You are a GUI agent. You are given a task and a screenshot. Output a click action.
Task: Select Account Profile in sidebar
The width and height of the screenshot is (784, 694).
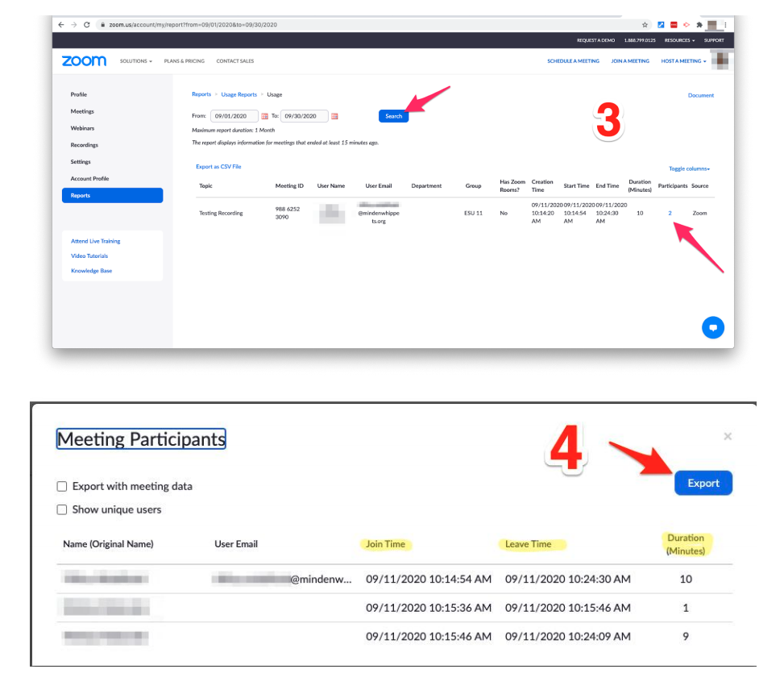pos(90,178)
